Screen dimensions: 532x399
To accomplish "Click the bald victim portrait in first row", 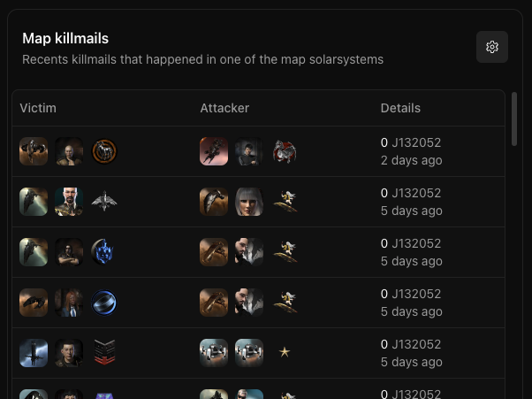I will pos(69,151).
